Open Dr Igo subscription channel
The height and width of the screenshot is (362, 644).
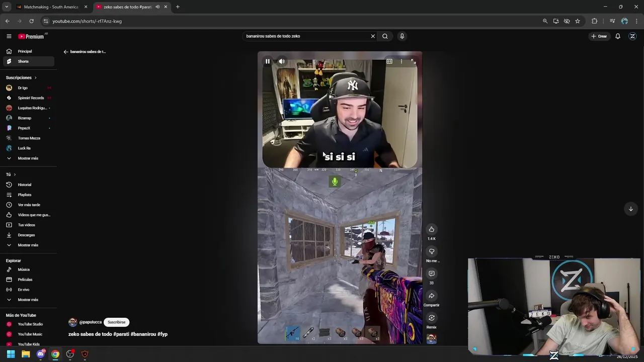[x=28, y=88]
